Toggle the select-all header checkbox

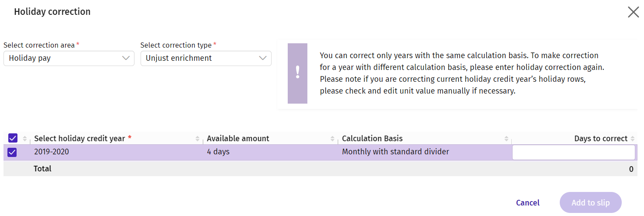[13, 138]
